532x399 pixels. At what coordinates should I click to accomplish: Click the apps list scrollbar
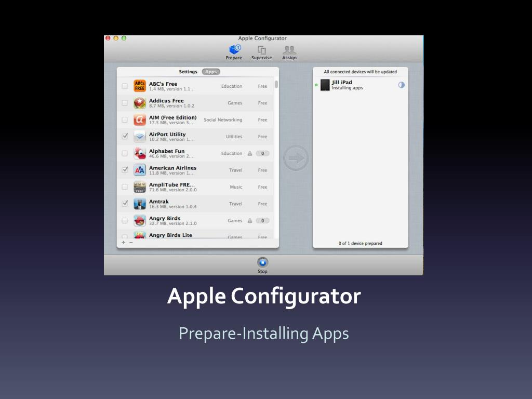click(276, 84)
